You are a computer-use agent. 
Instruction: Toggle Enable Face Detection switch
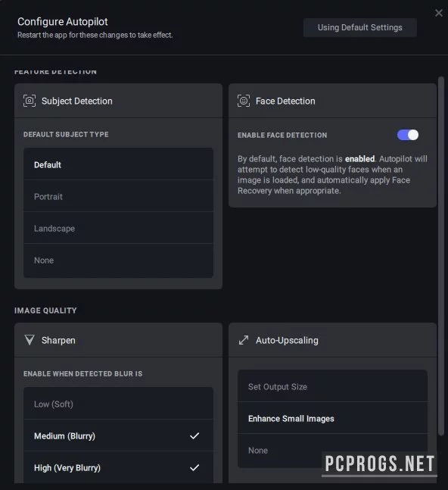pos(408,135)
